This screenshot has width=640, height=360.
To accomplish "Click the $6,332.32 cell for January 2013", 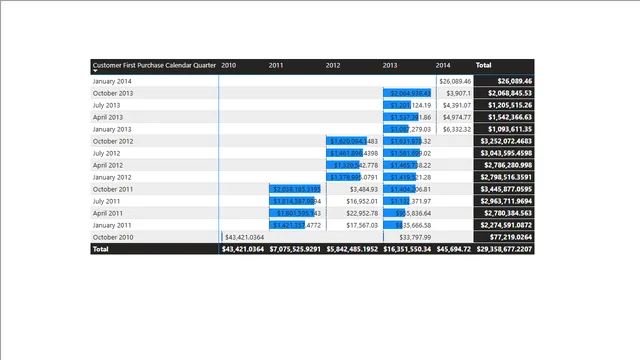I will [457, 129].
